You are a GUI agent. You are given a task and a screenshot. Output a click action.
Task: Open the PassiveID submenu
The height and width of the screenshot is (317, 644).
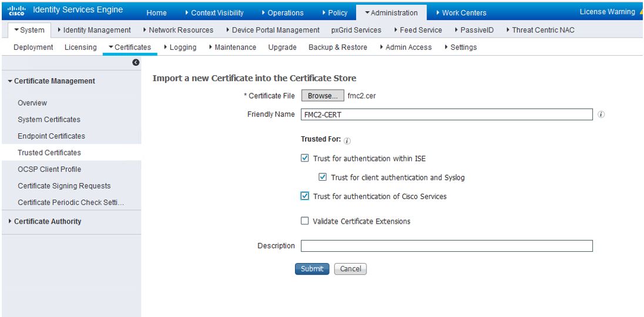[474, 30]
